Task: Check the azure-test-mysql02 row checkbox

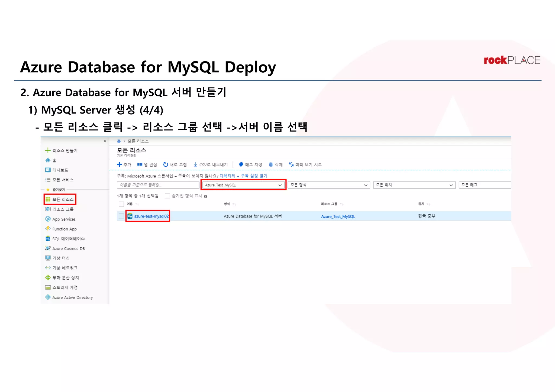Action: coord(121,216)
